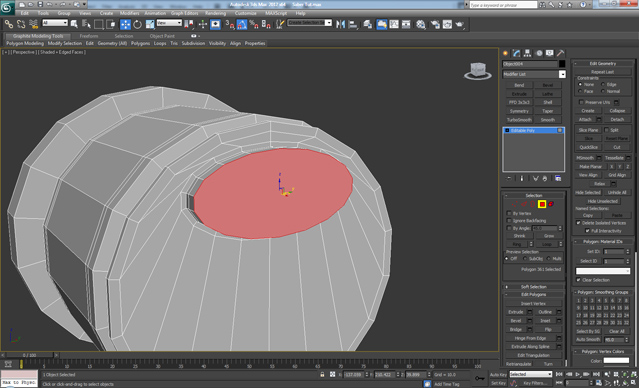
Task: Expand the Soft Selection rollout
Action: 534,287
